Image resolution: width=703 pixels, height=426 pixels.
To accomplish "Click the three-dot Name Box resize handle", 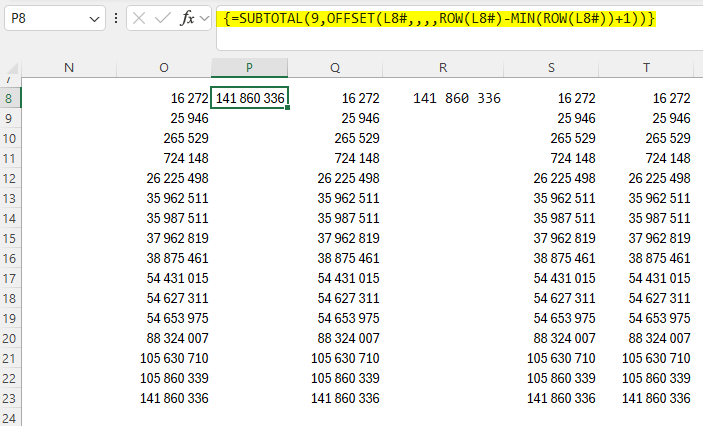I will [117, 19].
